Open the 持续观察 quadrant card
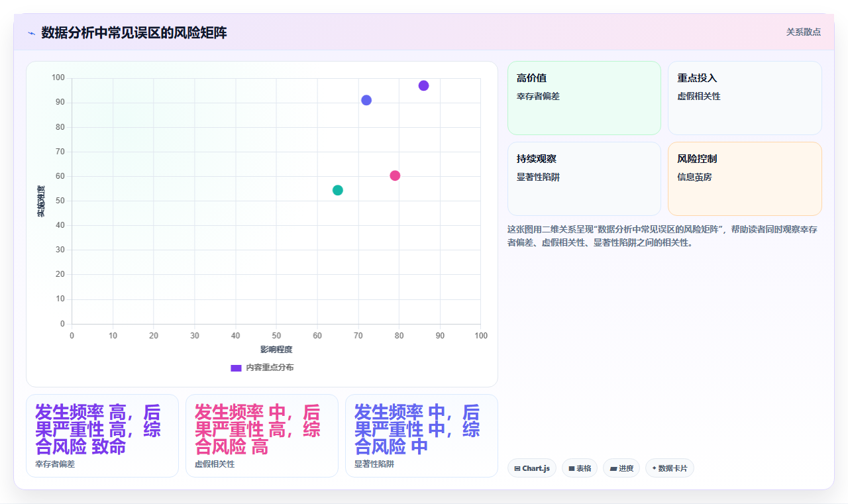 click(584, 179)
